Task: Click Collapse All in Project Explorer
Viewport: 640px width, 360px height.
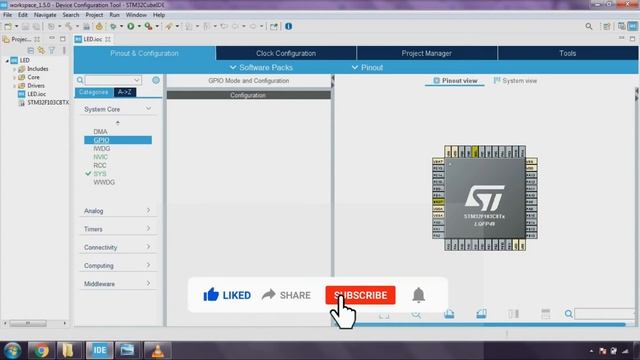Action: pyautogui.click(x=31, y=50)
